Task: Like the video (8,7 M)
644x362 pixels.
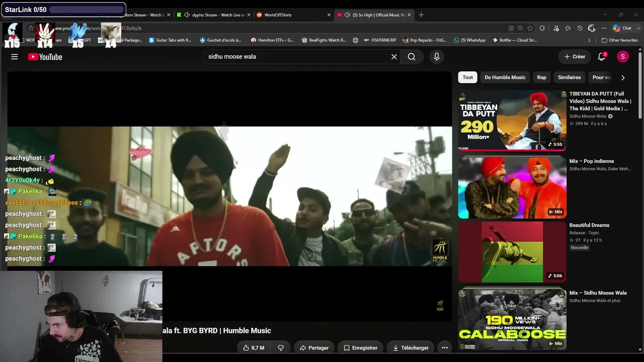Action: pos(254,347)
